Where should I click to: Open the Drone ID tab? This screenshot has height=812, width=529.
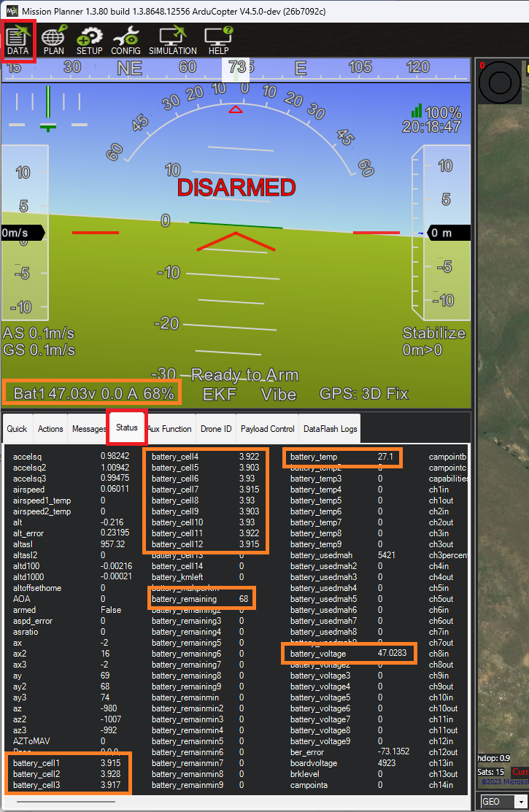[x=216, y=429]
